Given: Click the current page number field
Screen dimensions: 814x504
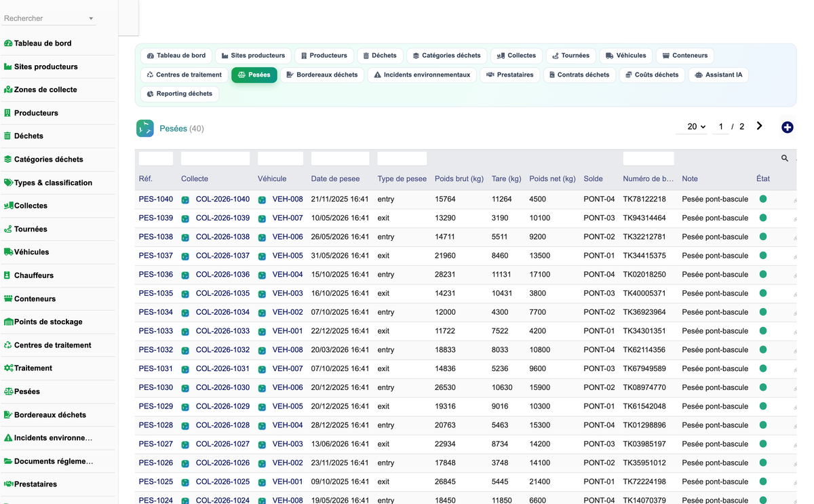Looking at the screenshot, I should point(720,127).
